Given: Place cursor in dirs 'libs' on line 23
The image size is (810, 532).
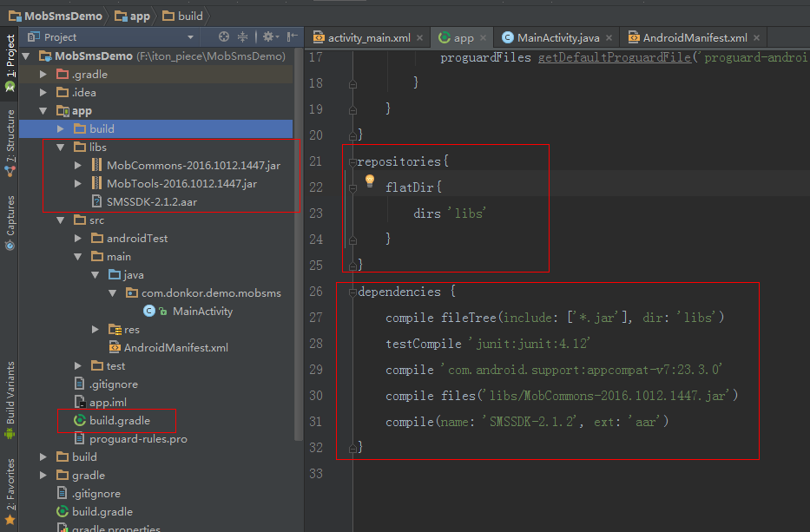Looking at the screenshot, I should (450, 213).
